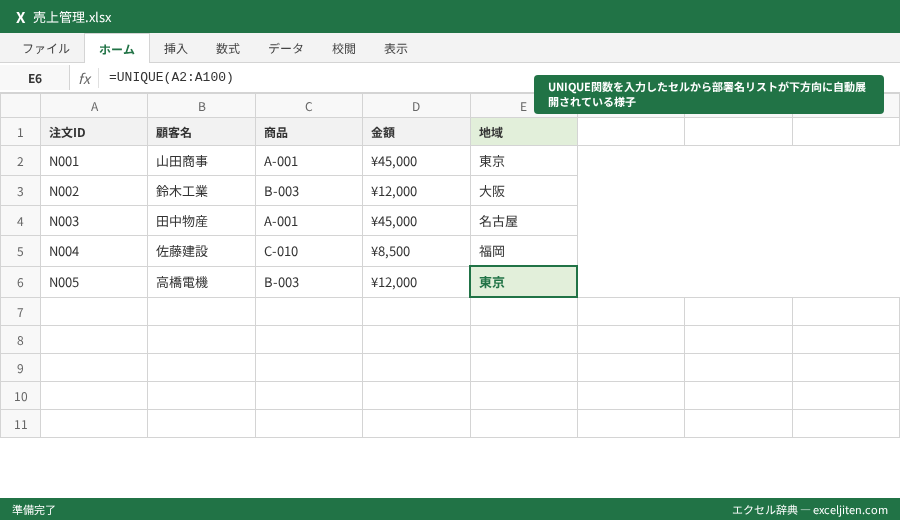Screen dimensions: 900x520
Task: Click ¥45,000 in row 4
Action: tap(416, 221)
